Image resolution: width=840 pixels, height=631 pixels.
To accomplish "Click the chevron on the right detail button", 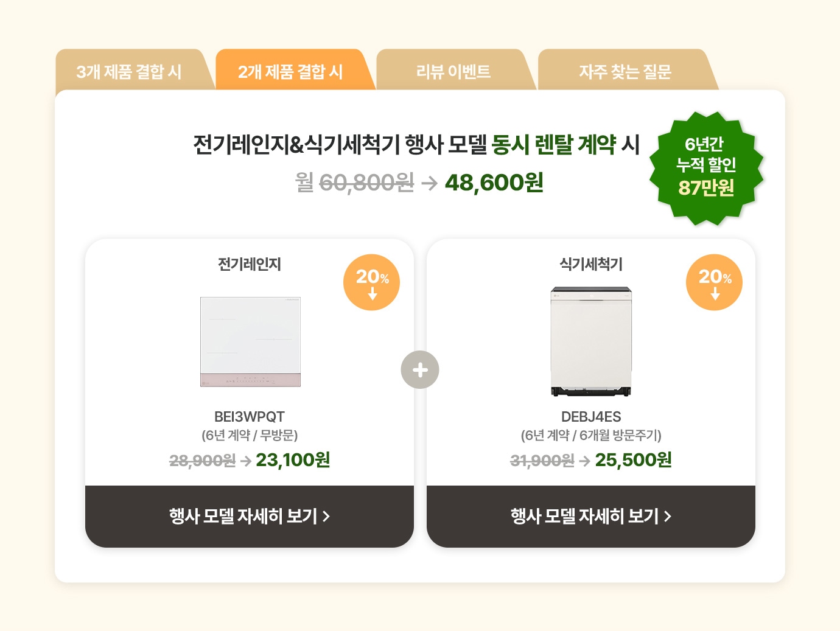I will tap(668, 517).
